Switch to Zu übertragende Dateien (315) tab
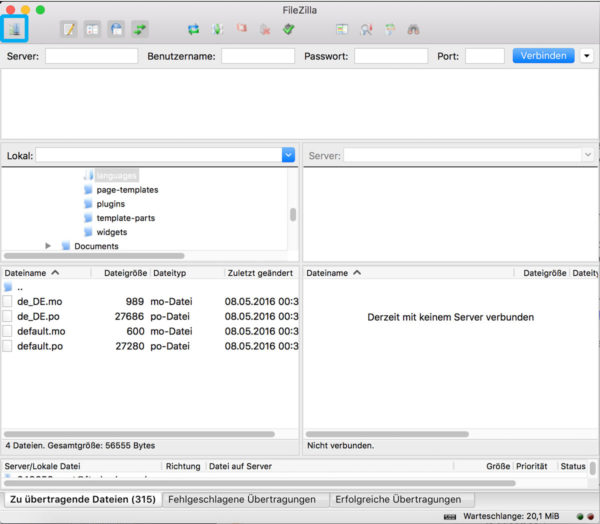 [83, 500]
